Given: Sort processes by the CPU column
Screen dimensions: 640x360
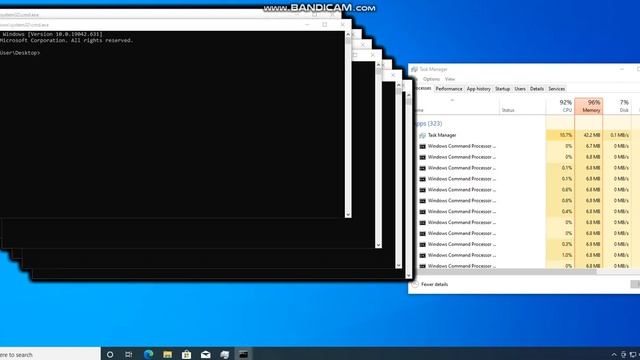Looking at the screenshot, I should 560,106.
